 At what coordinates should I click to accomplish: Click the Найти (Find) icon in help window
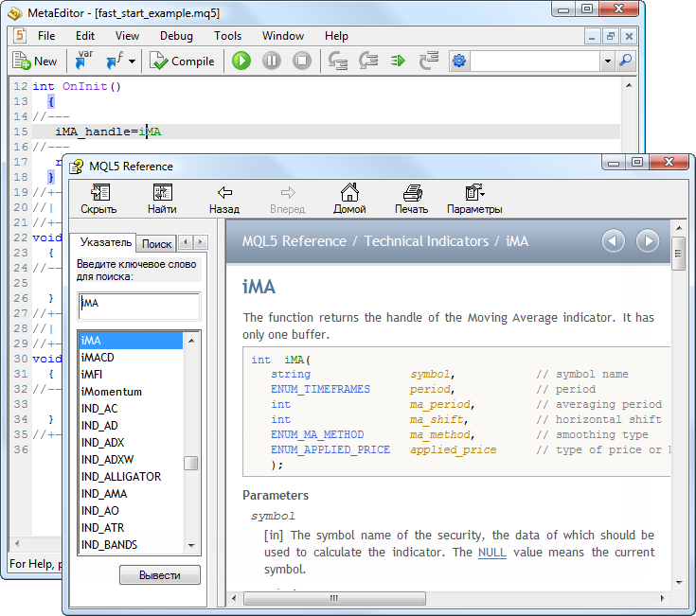pos(162,199)
